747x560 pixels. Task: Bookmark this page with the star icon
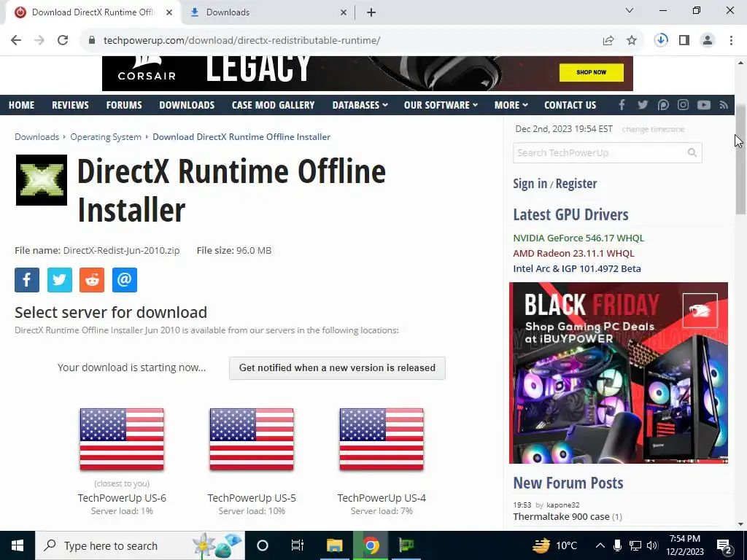click(632, 41)
